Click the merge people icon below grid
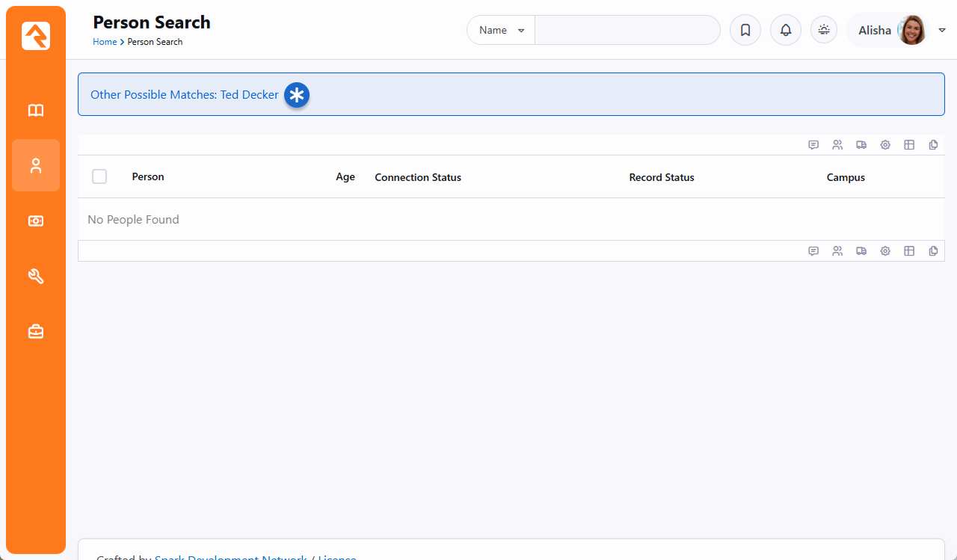The image size is (957, 560). pos(837,251)
